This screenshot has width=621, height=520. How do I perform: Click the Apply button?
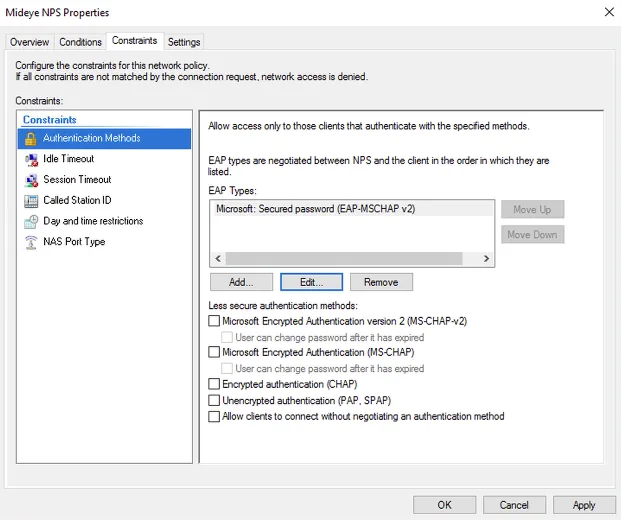584,505
